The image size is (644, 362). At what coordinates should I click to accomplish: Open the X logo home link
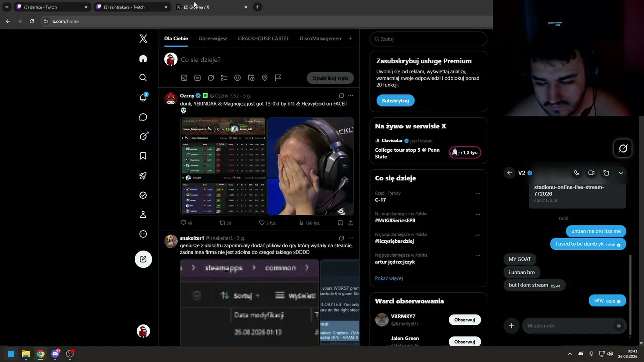(143, 39)
